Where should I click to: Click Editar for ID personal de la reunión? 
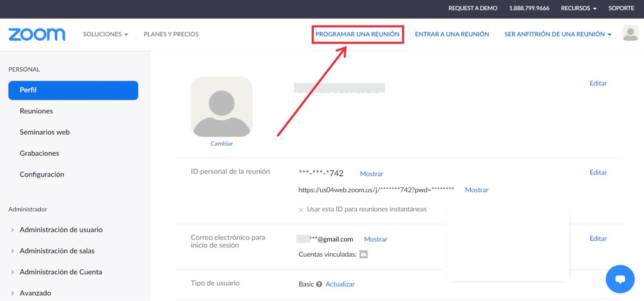tap(598, 172)
